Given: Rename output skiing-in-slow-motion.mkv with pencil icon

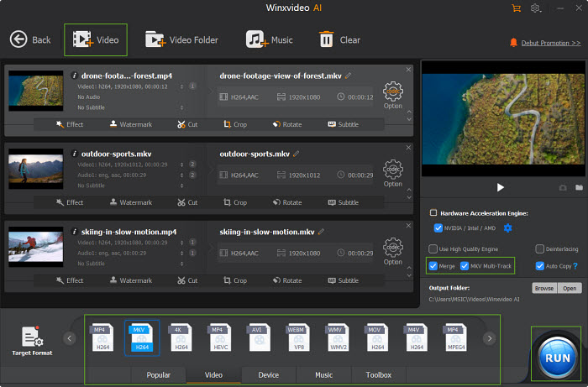Looking at the screenshot, I should click(321, 232).
